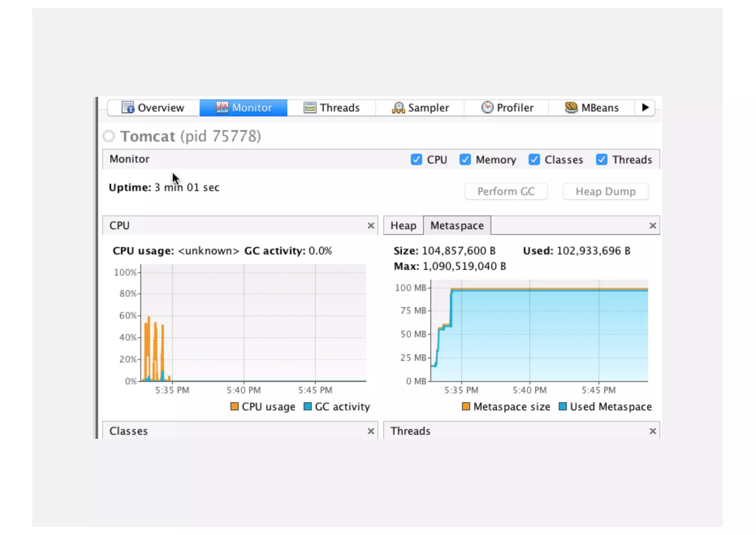
Task: Toggle the Memory checkbox
Action: click(465, 160)
